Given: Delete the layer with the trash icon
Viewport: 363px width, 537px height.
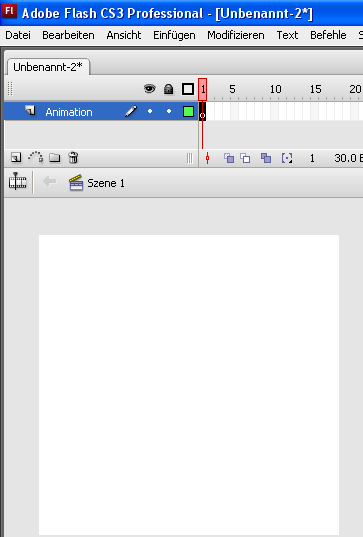Looking at the screenshot, I should point(73,158).
